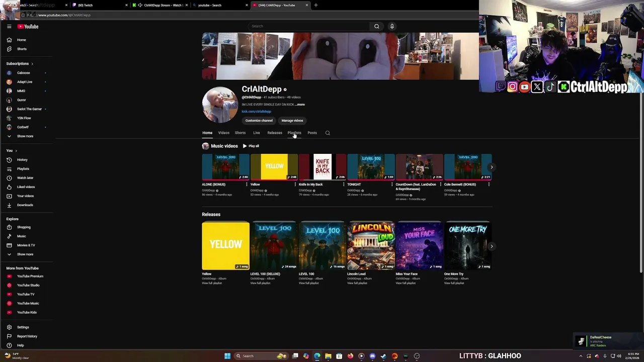Open a new browser tab
The height and width of the screenshot is (362, 644).
[316, 5]
